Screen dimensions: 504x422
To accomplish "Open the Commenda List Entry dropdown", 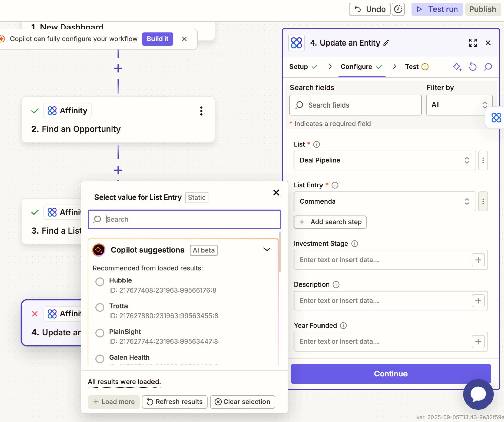I will [x=385, y=201].
